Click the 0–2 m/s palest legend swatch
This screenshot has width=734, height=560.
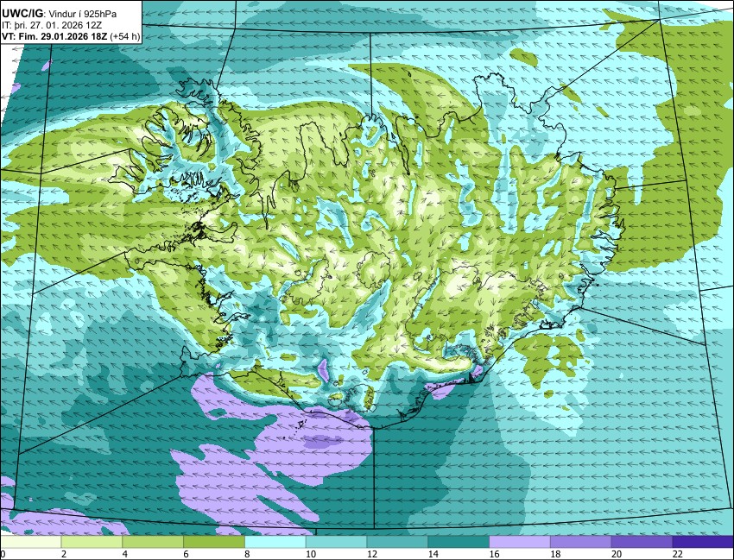(x=30, y=542)
